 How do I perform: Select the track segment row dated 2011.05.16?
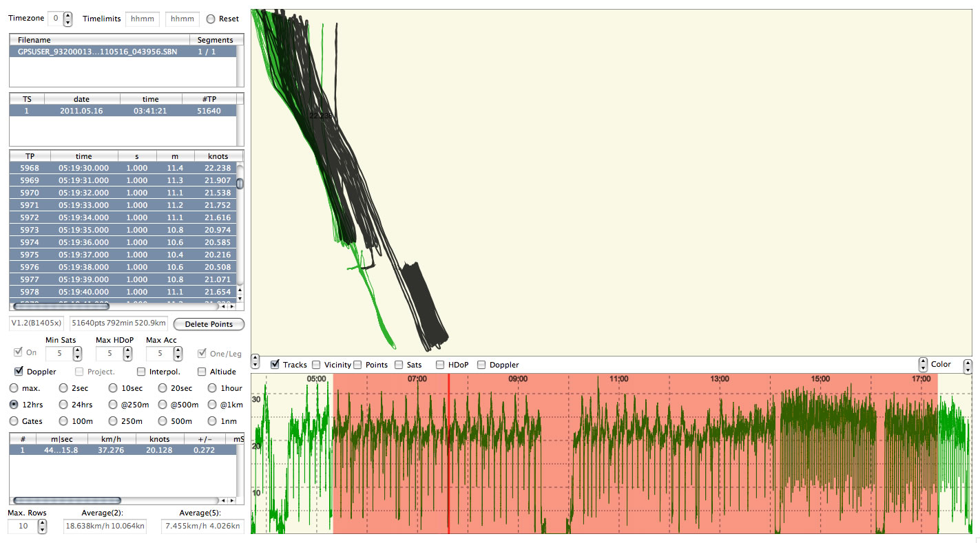pyautogui.click(x=123, y=111)
